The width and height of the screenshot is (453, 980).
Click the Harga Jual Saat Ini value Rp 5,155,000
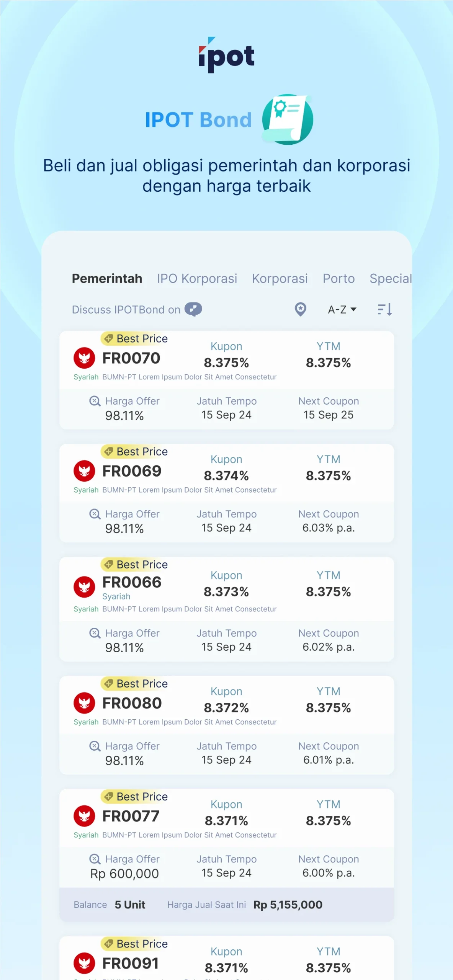pyautogui.click(x=288, y=905)
